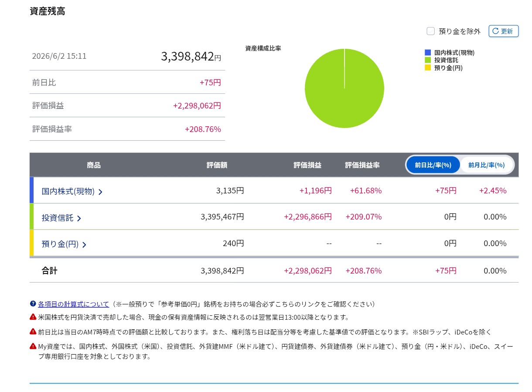Click warning icon beside 米国株式 note

tap(33, 317)
